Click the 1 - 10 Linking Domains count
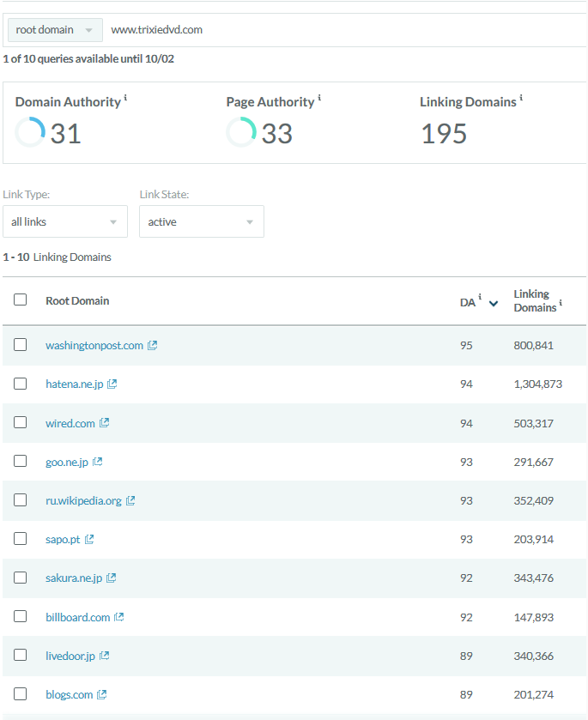Image resolution: width=588 pixels, height=720 pixels. tap(57, 257)
